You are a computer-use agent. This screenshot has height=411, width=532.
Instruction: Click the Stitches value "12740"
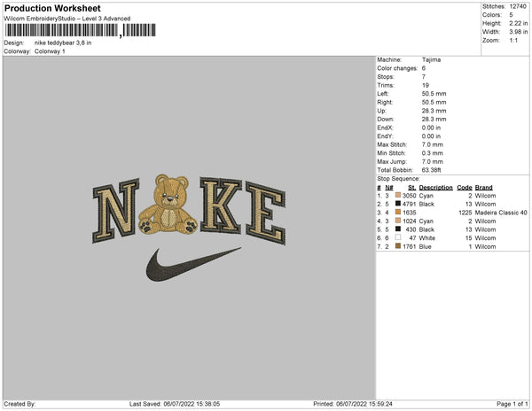click(518, 6)
